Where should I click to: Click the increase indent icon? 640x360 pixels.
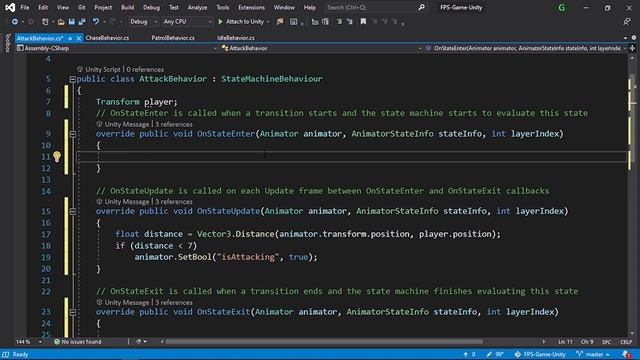tap(349, 22)
